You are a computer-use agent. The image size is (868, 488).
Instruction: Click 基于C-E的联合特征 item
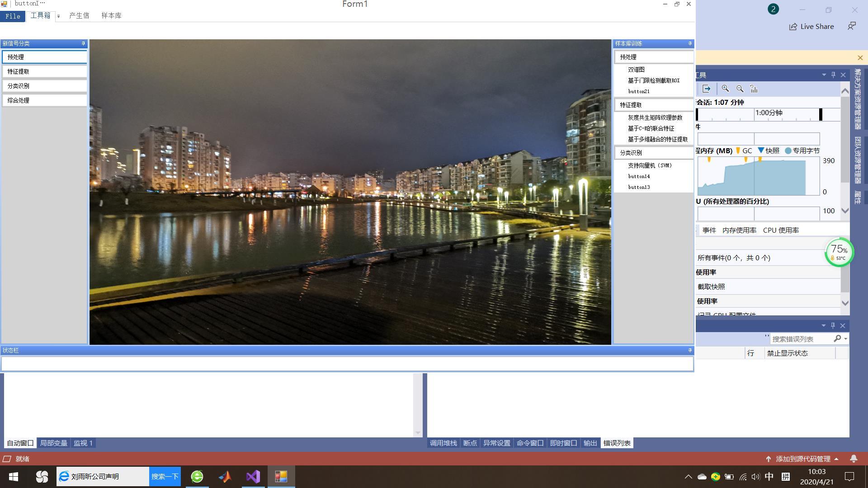651,128
